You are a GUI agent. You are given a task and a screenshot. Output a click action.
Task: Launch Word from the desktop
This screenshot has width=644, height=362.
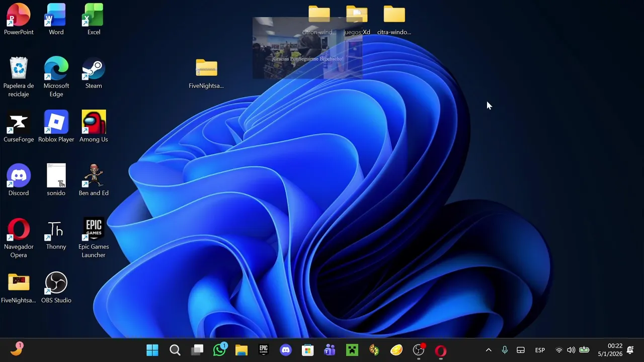pos(56,19)
